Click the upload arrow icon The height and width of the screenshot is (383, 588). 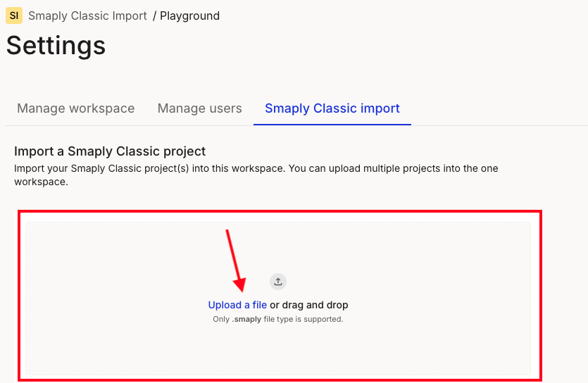point(278,282)
